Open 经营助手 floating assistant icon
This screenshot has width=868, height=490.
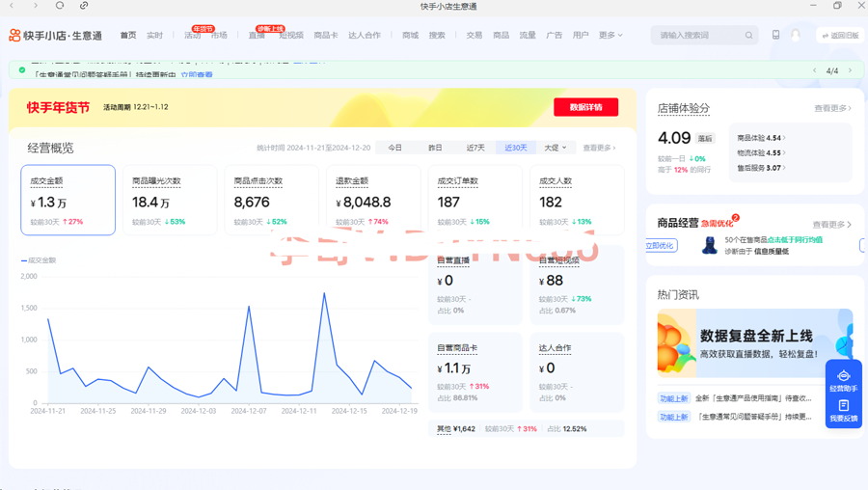[843, 380]
